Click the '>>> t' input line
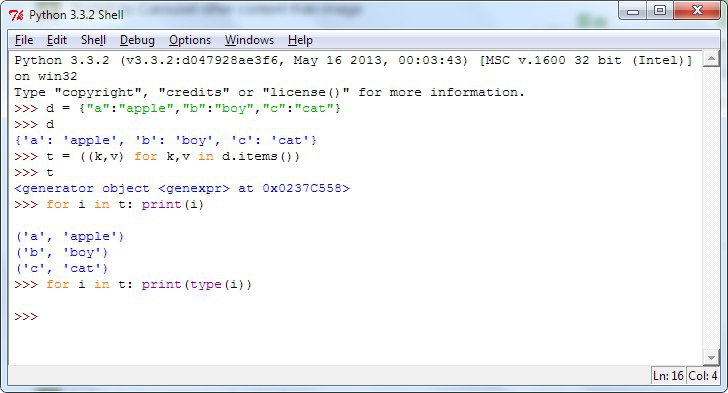The image size is (728, 393). click(34, 173)
